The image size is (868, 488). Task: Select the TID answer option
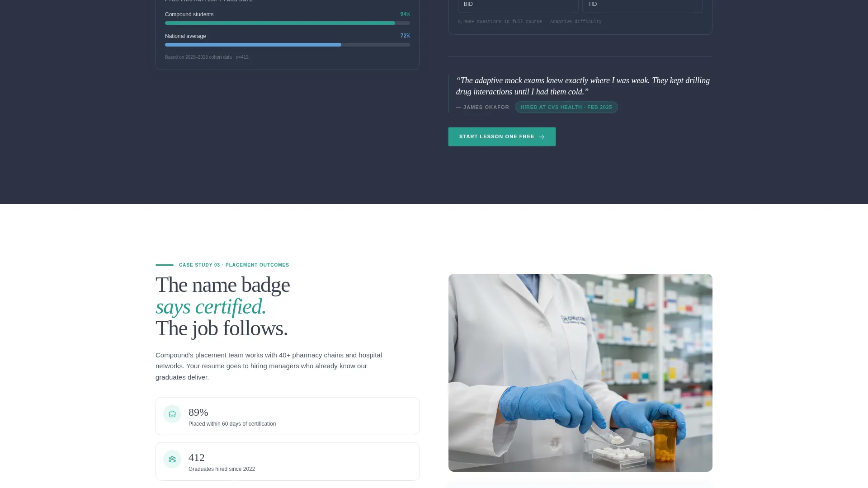(642, 5)
